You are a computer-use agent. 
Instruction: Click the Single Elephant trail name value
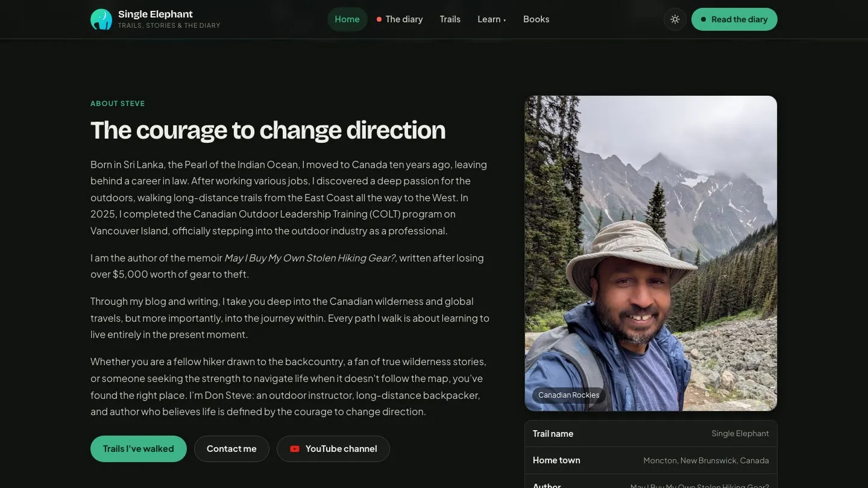[740, 434]
